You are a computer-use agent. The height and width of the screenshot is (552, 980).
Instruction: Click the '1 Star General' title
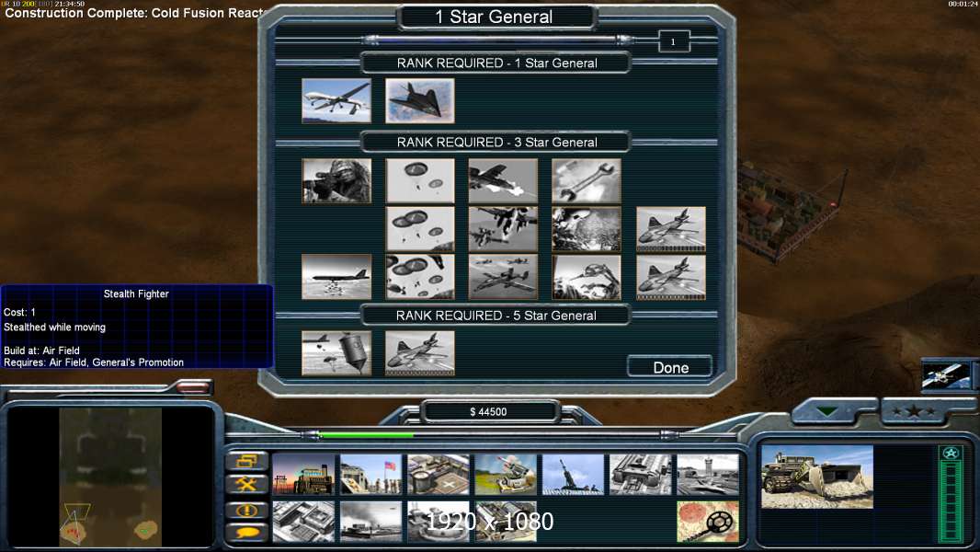click(495, 17)
